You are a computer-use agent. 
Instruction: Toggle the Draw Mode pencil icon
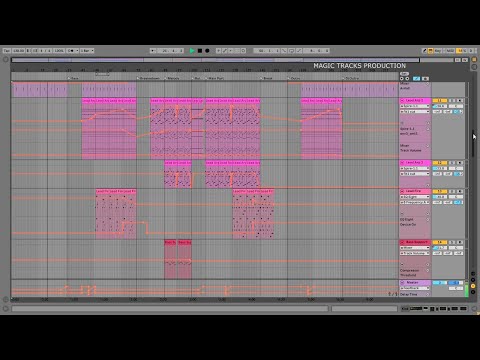click(x=424, y=51)
